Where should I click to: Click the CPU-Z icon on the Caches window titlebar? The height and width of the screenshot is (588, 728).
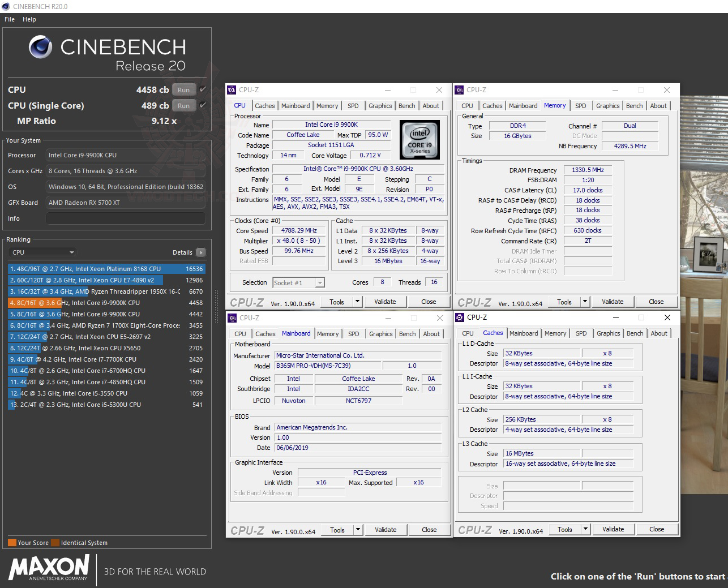point(459,317)
